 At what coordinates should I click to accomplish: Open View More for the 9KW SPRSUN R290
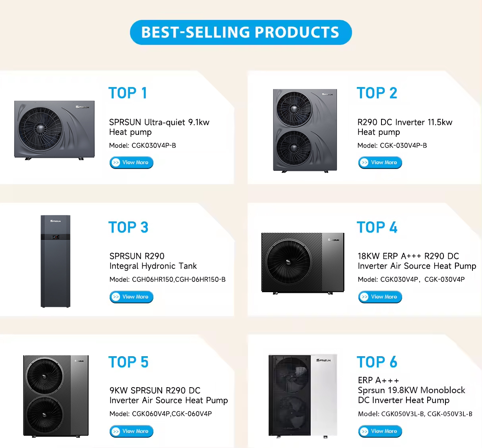131,431
